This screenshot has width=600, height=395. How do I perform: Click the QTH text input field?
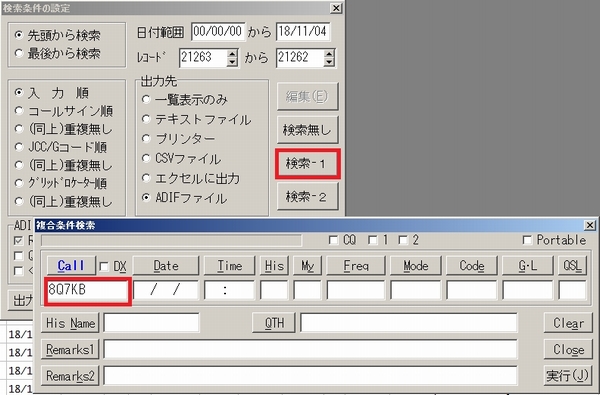409,323
